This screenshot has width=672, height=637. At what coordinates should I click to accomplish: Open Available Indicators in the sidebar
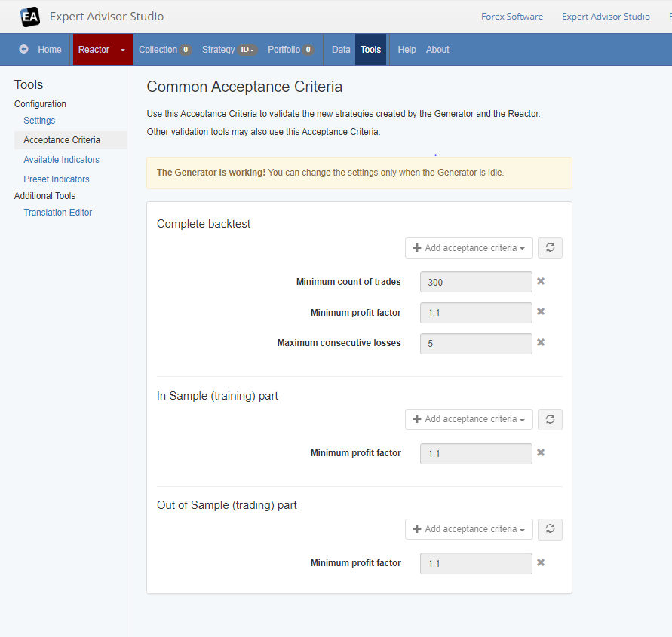(61, 160)
